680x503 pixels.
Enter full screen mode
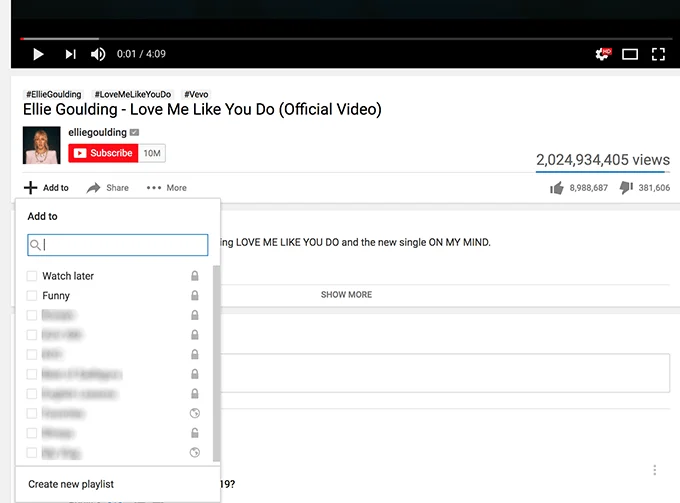tap(658, 54)
